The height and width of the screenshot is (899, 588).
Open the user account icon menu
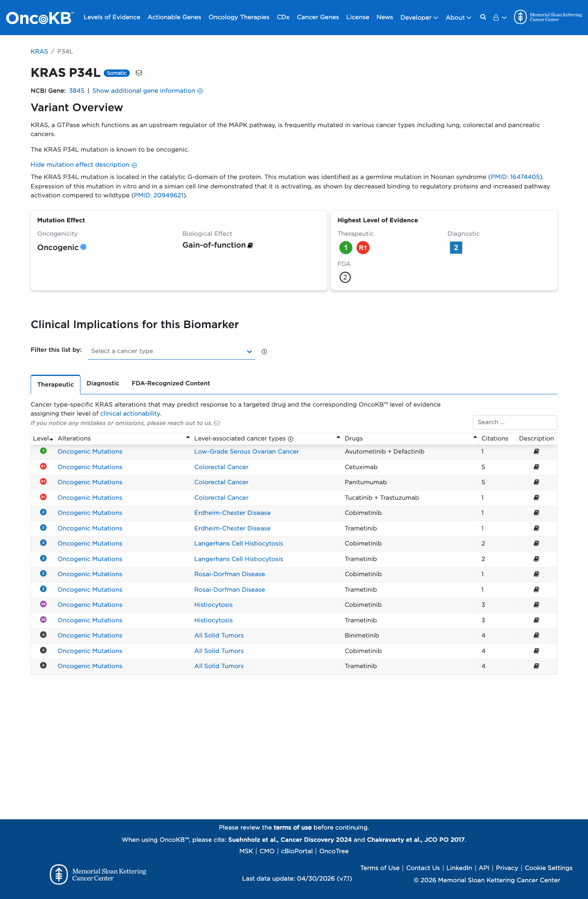(x=499, y=18)
